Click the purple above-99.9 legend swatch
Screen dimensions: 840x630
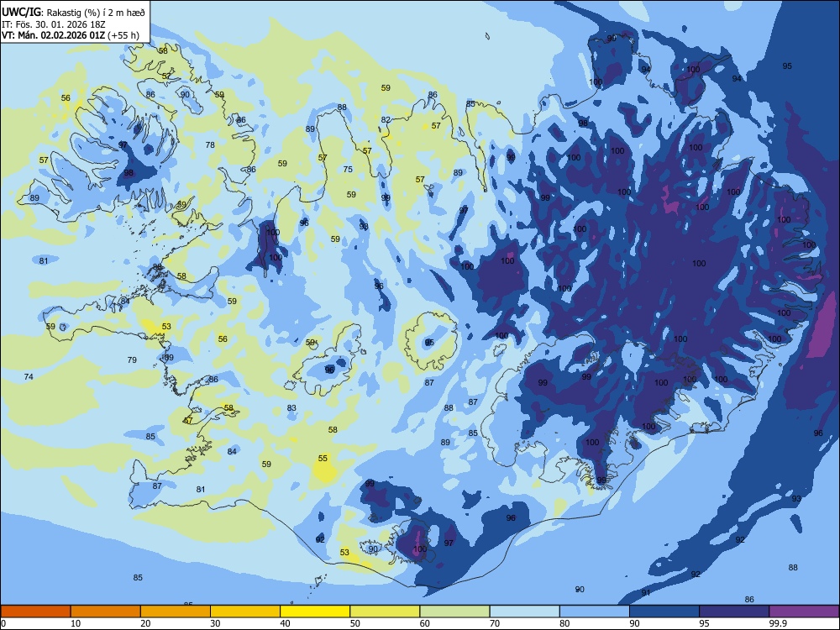(804, 612)
